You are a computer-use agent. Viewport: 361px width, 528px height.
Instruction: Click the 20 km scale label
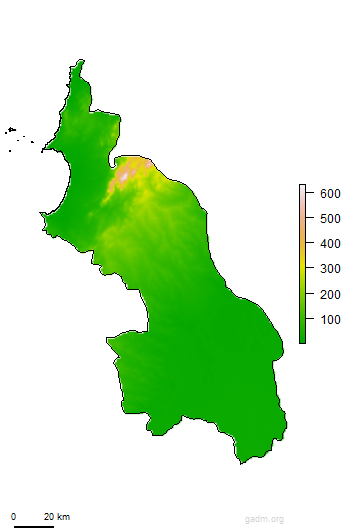point(57,517)
